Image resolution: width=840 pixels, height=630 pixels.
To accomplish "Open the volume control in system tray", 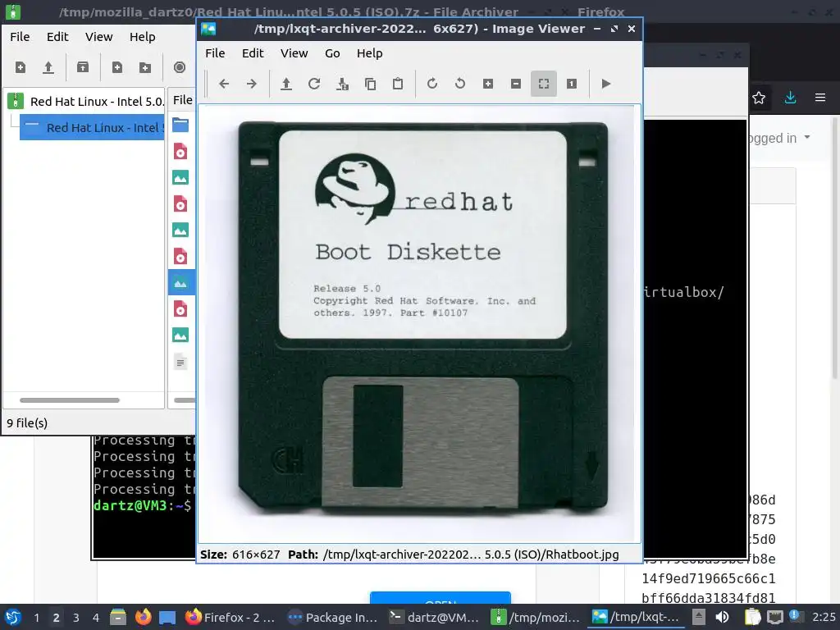I will 722,617.
